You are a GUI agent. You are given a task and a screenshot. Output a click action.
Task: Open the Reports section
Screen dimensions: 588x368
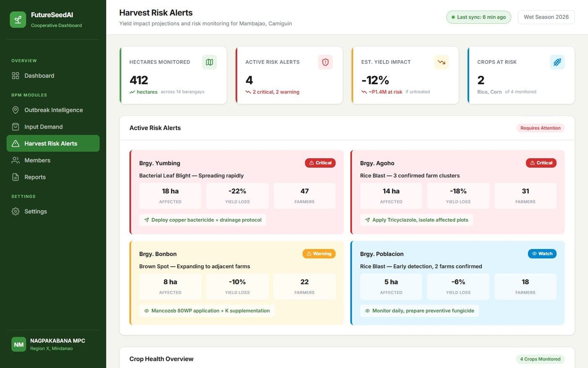coord(53,177)
